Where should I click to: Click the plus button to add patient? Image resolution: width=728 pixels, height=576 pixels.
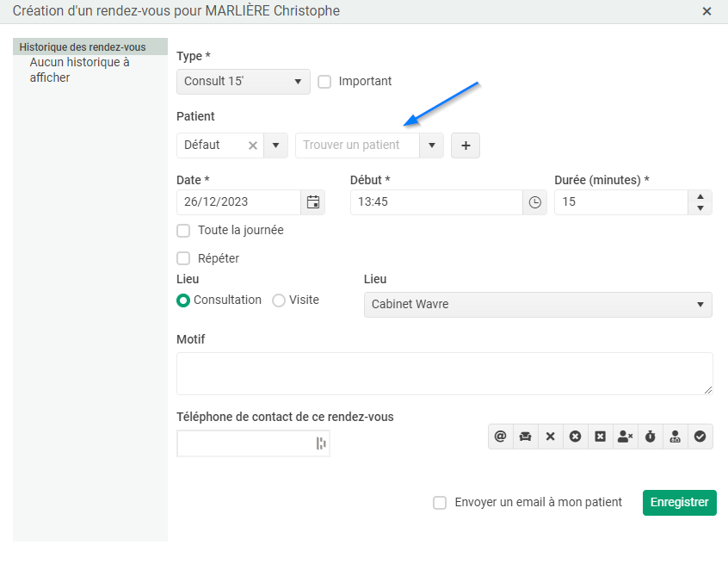(x=466, y=146)
